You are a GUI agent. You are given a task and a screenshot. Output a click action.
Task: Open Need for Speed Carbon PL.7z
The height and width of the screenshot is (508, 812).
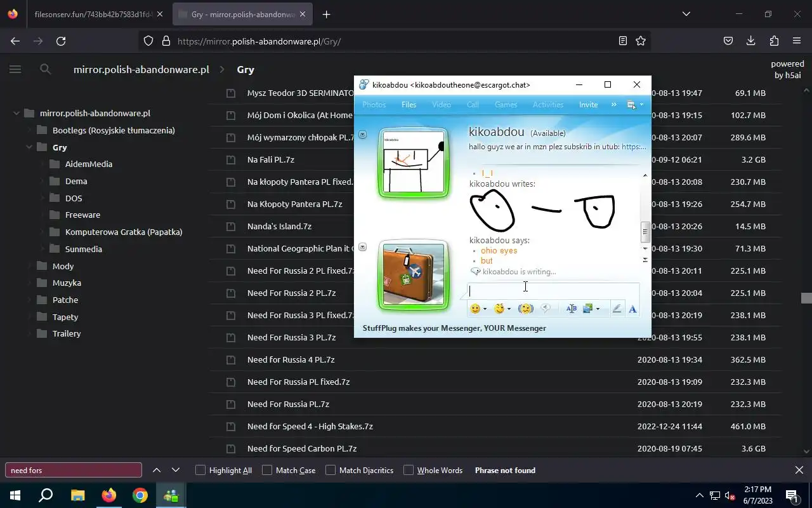pyautogui.click(x=302, y=448)
